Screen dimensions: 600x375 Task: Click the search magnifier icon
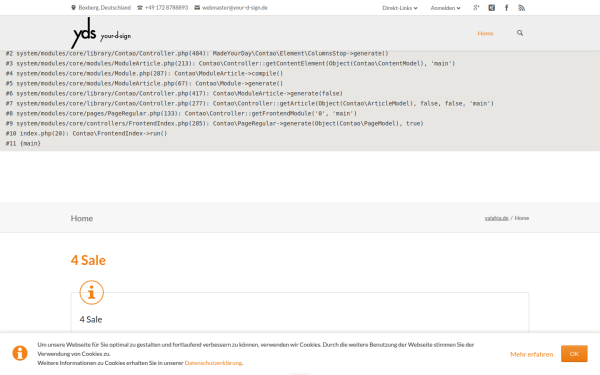[x=520, y=33]
